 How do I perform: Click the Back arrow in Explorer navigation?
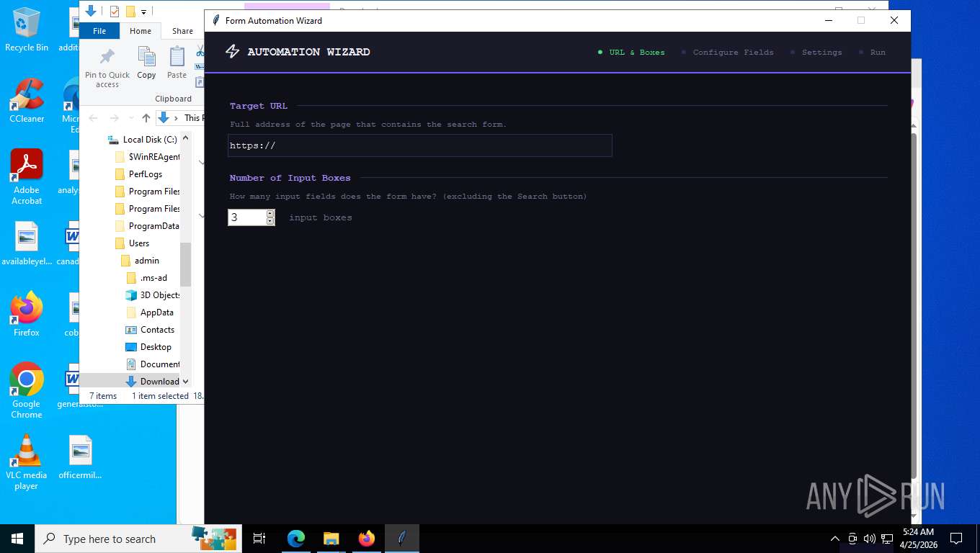tap(93, 118)
